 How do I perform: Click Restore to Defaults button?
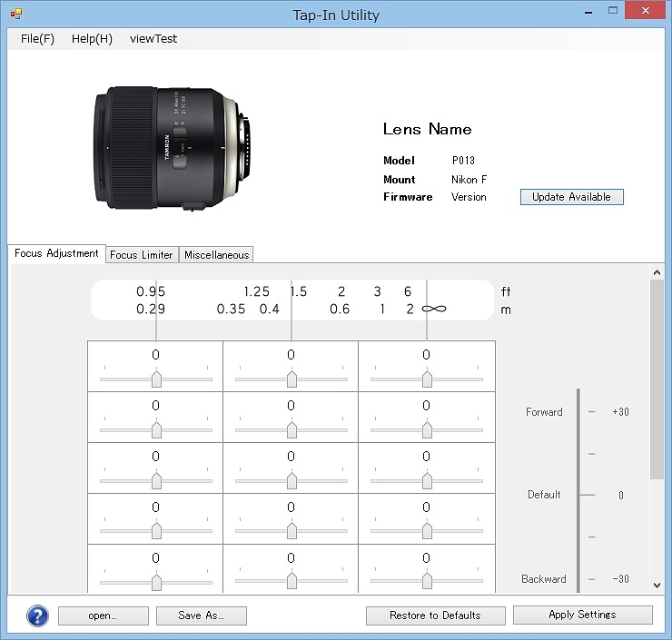(435, 615)
